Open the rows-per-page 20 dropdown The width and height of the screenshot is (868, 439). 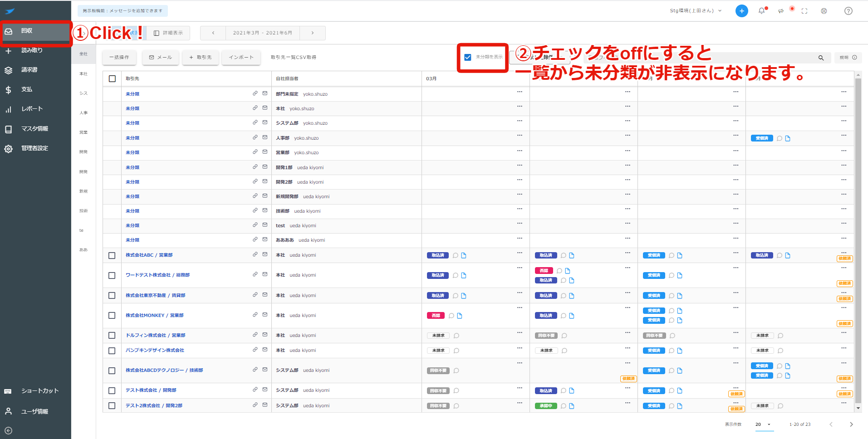pos(764,425)
